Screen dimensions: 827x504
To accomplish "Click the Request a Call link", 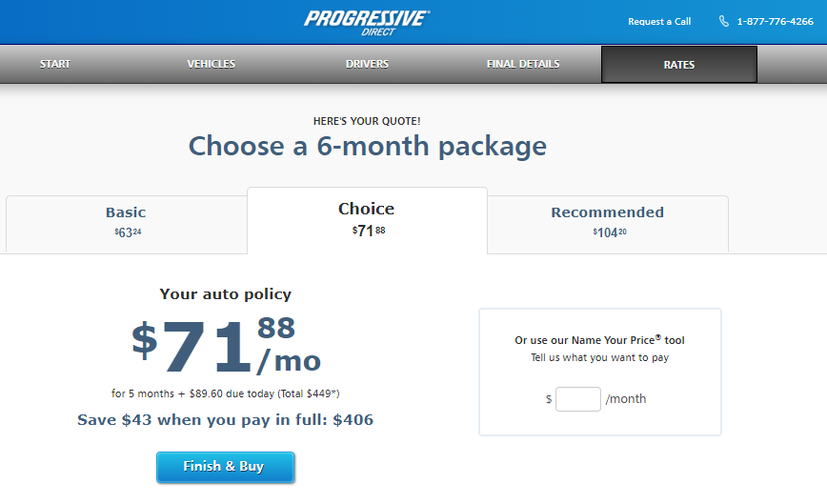I will tap(659, 21).
